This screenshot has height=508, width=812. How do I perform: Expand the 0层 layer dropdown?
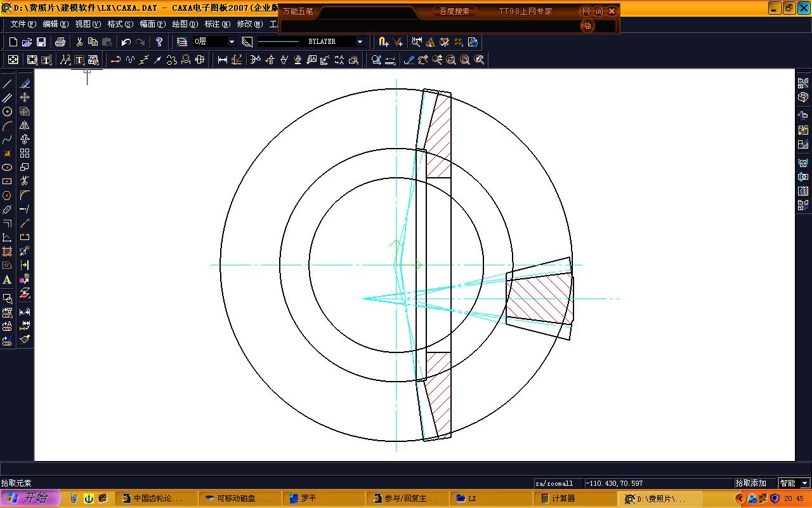(x=232, y=42)
